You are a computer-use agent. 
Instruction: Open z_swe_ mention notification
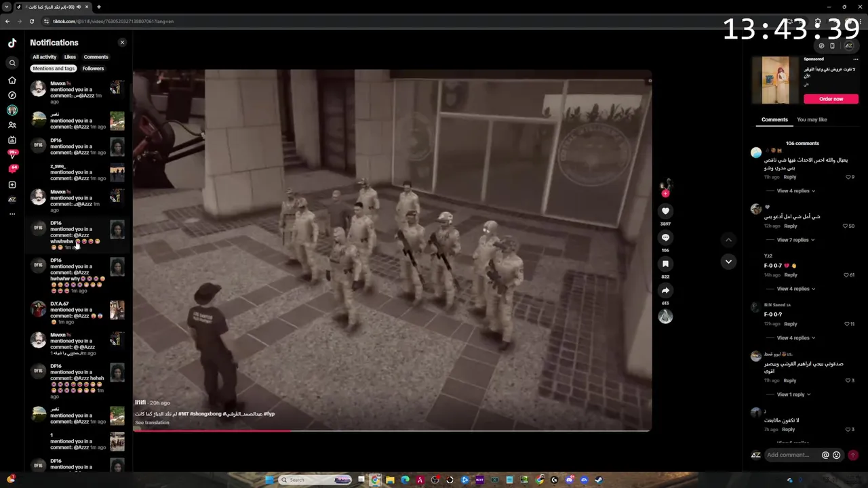pyautogui.click(x=77, y=172)
